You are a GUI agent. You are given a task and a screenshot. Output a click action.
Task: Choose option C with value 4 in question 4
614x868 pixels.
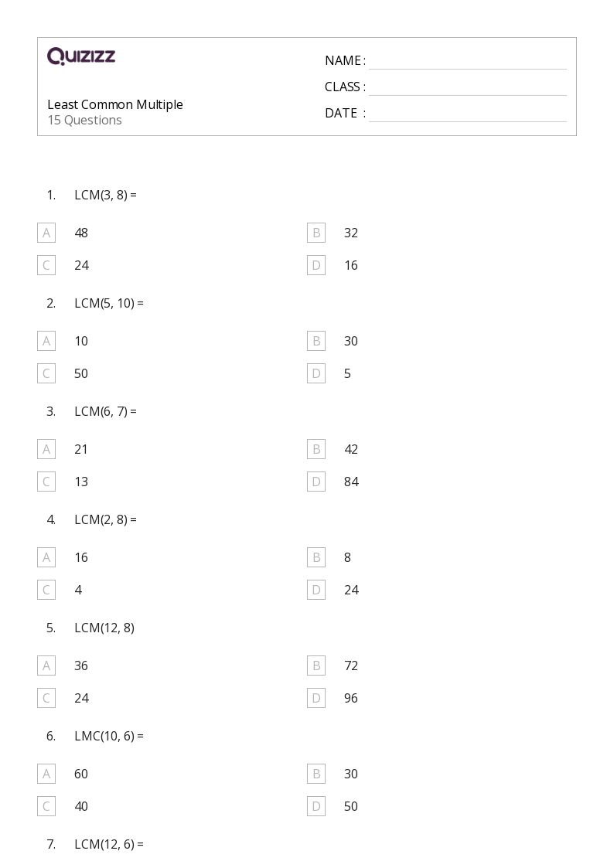tap(46, 590)
